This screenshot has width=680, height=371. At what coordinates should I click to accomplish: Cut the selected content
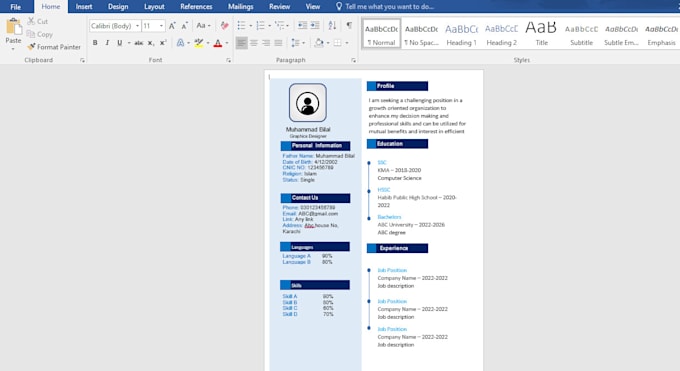[x=38, y=21]
